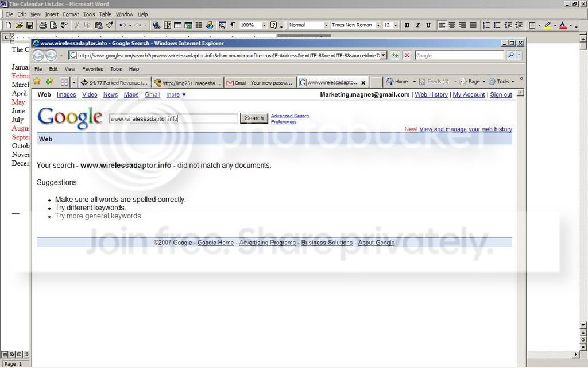Screen dimensions: 588x368
Task: Open the Advertising Programs footer link
Action: click(268, 243)
